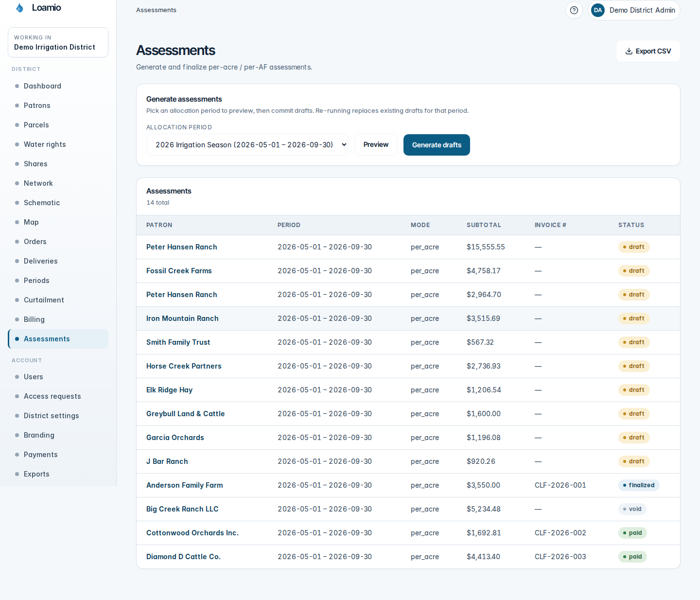The width and height of the screenshot is (700, 600).
Task: Open Network in sidebar
Action: click(x=58, y=183)
